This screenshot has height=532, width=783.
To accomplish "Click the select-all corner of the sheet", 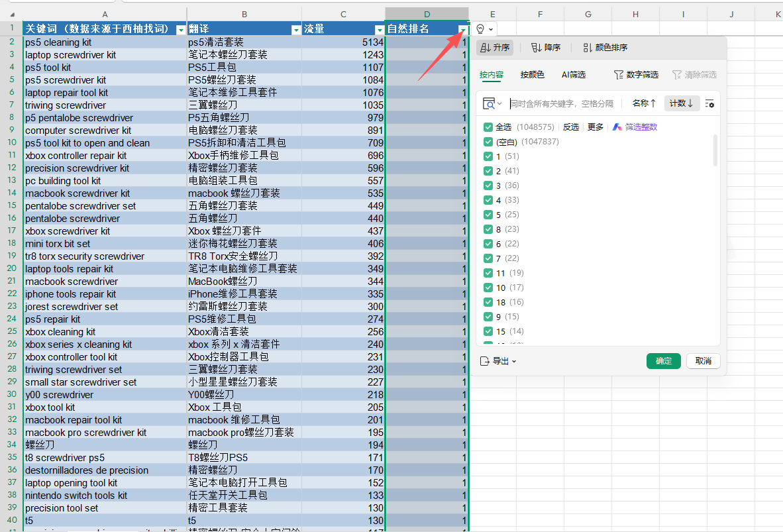I will click(x=11, y=14).
